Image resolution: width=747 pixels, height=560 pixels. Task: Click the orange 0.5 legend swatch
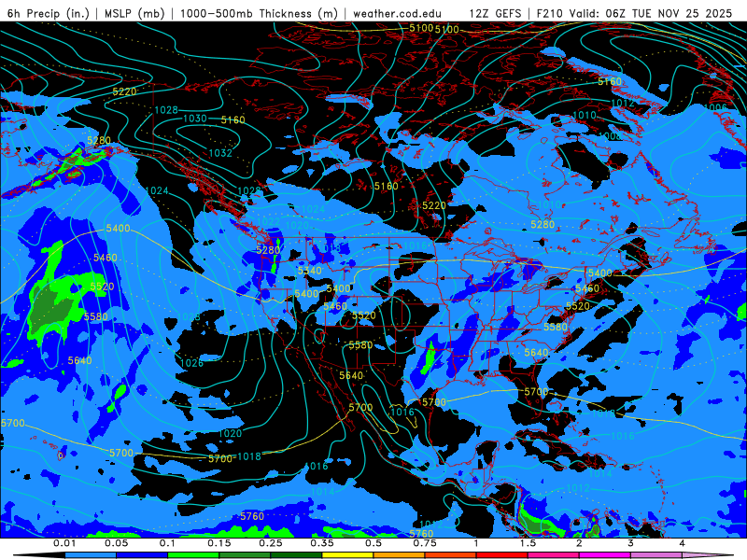coord(400,555)
